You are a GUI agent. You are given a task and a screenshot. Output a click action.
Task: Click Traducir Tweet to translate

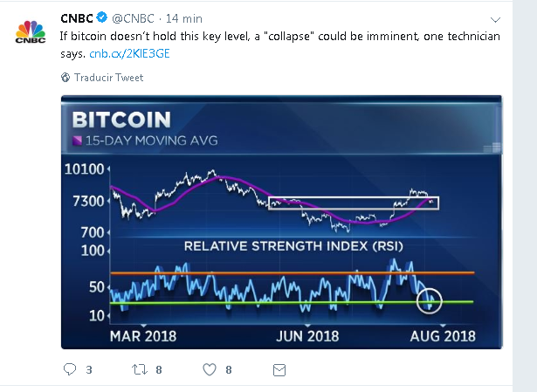point(108,78)
